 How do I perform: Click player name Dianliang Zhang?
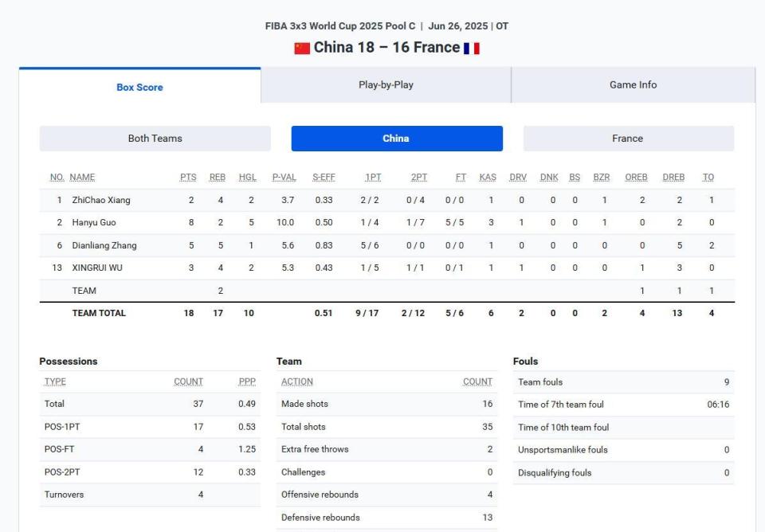click(104, 245)
